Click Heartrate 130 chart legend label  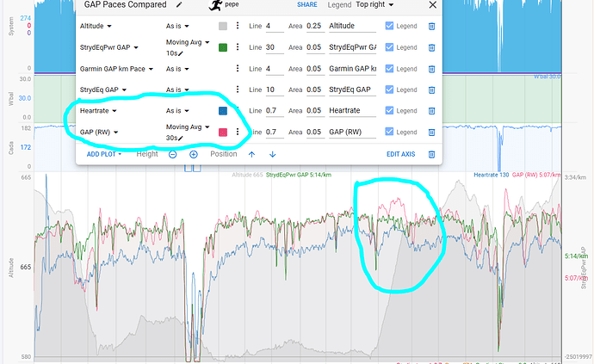pos(491,175)
